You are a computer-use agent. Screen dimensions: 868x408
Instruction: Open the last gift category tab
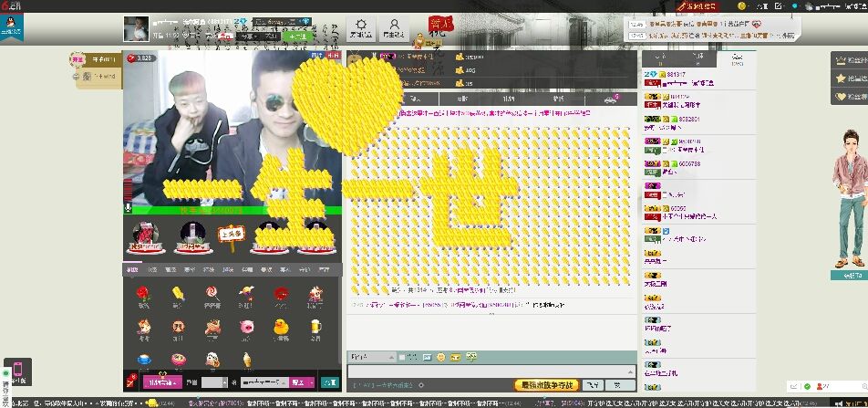click(324, 269)
